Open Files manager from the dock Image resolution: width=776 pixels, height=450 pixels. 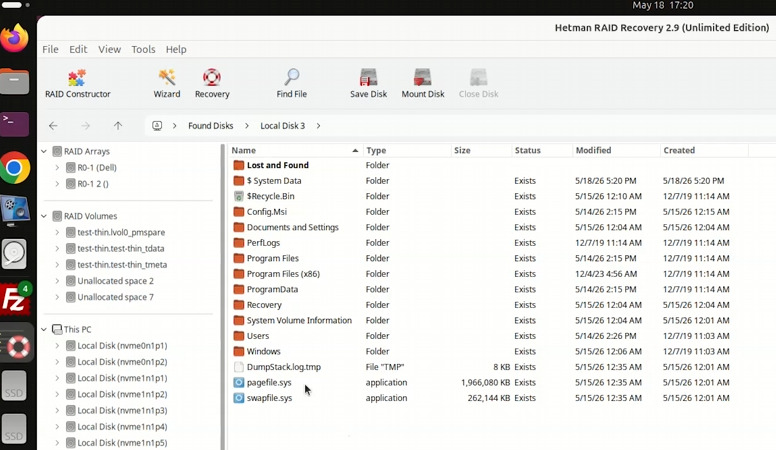[15, 82]
